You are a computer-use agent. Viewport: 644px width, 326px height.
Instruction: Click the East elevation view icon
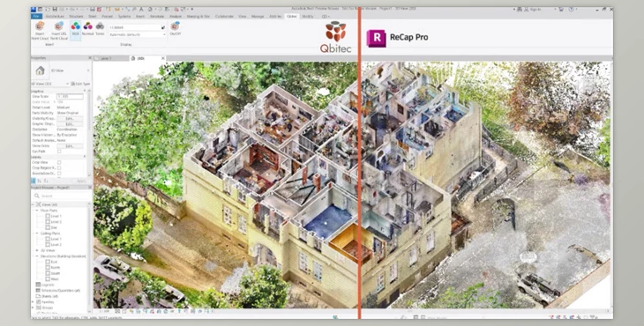coord(48,262)
